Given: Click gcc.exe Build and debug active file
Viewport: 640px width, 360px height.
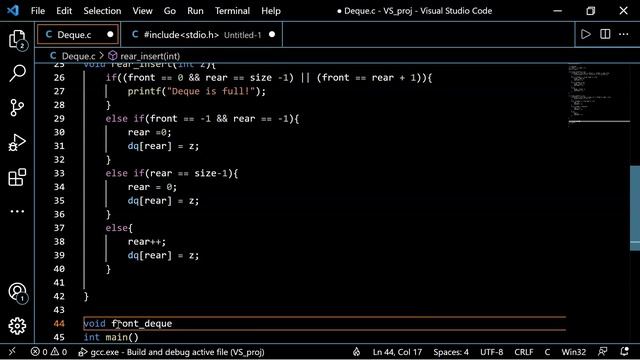Looking at the screenshot, I should click(171, 352).
